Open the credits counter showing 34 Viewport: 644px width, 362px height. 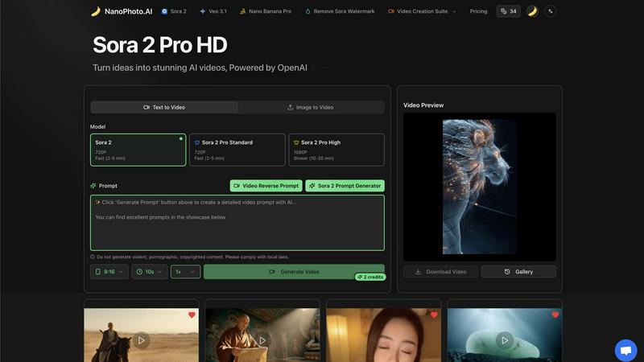pos(507,11)
